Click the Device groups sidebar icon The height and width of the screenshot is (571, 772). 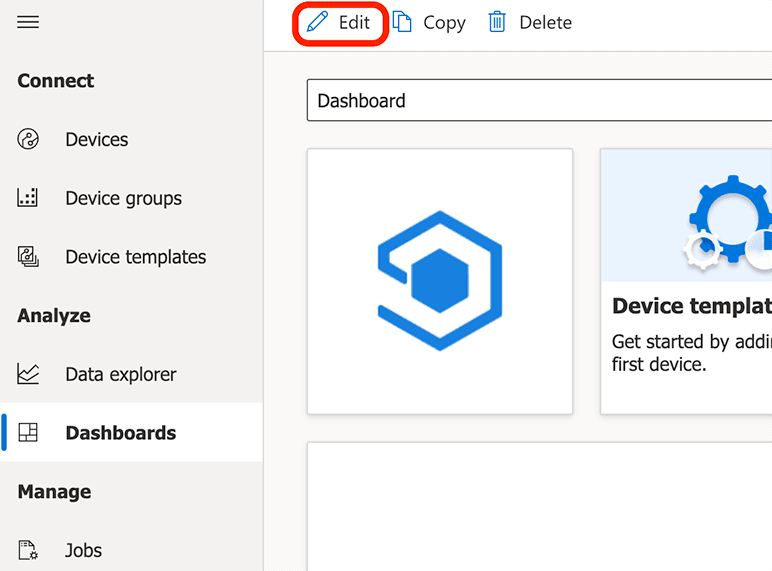point(28,197)
